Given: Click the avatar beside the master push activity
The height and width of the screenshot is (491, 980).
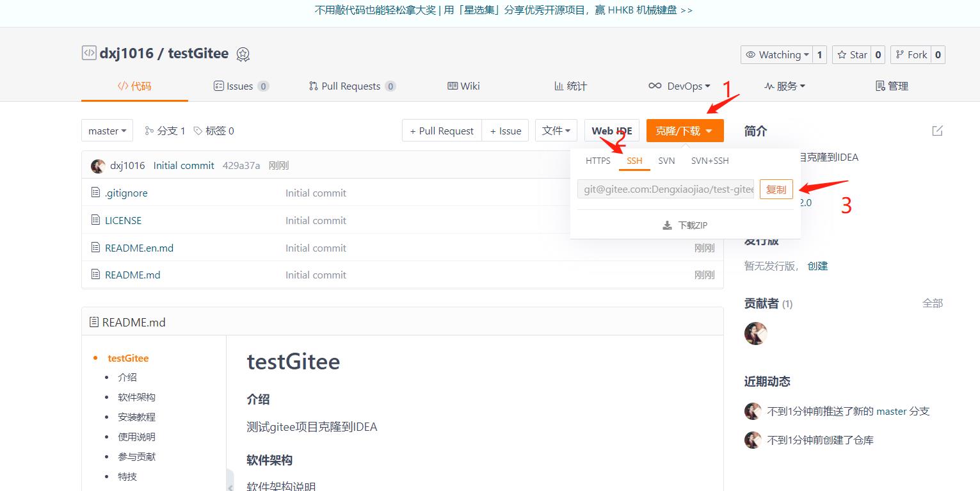Looking at the screenshot, I should click(x=753, y=411).
